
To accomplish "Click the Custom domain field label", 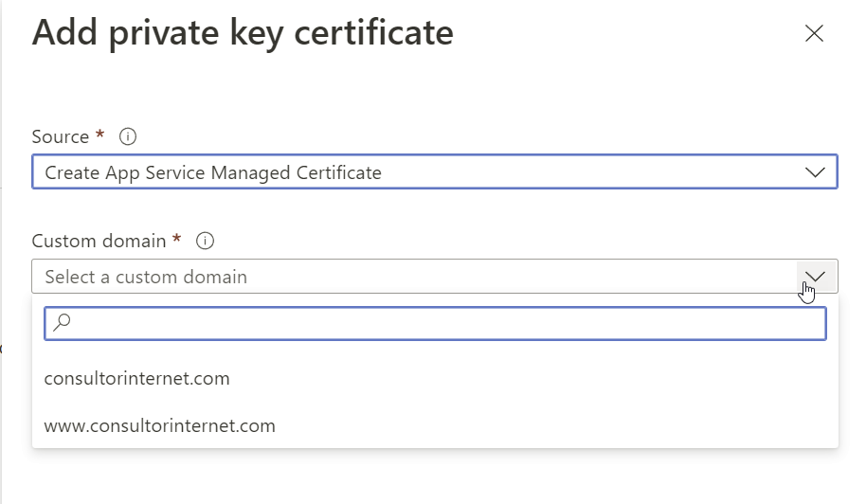I will tap(99, 241).
